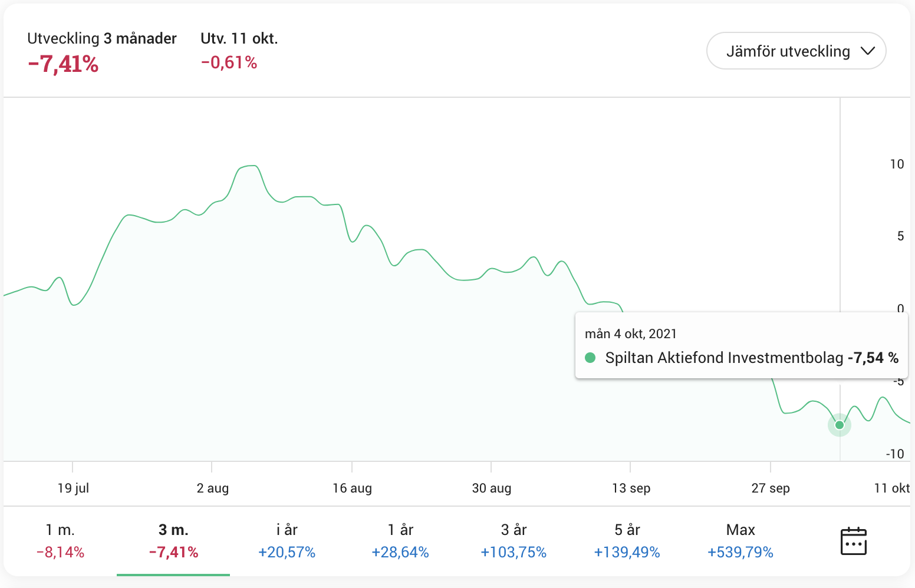Click the 2 aug axis date label
Image resolution: width=915 pixels, height=588 pixels.
coord(212,488)
